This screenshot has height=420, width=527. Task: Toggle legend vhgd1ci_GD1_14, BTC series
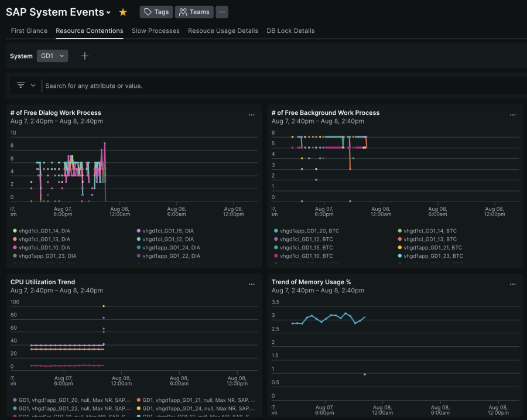tap(427, 231)
